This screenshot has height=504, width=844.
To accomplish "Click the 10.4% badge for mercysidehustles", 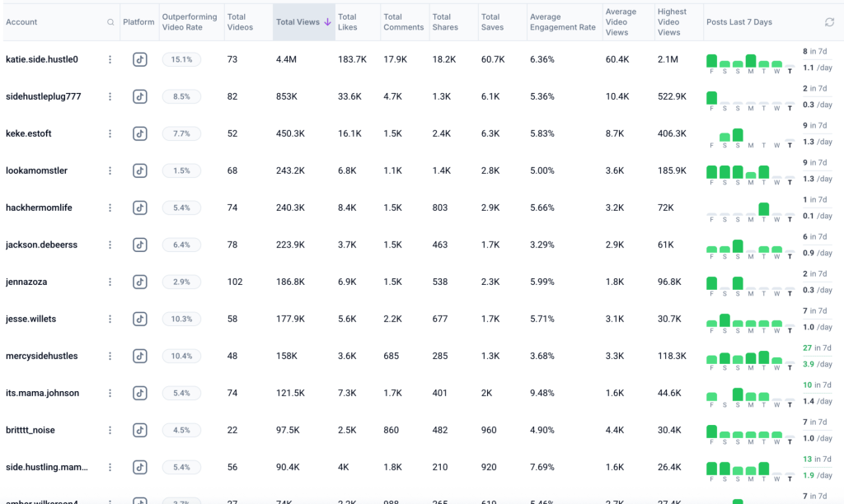I will click(181, 356).
